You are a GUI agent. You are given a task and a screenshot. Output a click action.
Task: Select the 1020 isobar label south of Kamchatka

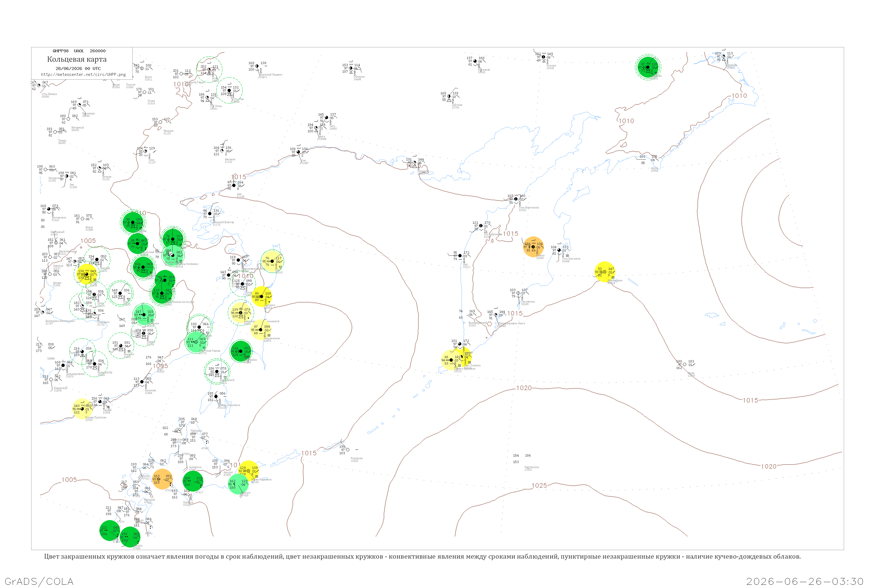click(524, 388)
